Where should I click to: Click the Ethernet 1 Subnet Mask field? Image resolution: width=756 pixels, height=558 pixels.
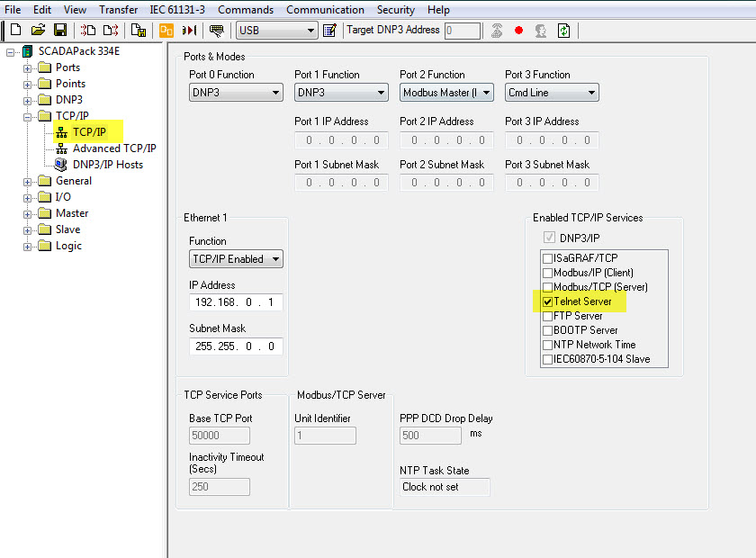click(236, 346)
